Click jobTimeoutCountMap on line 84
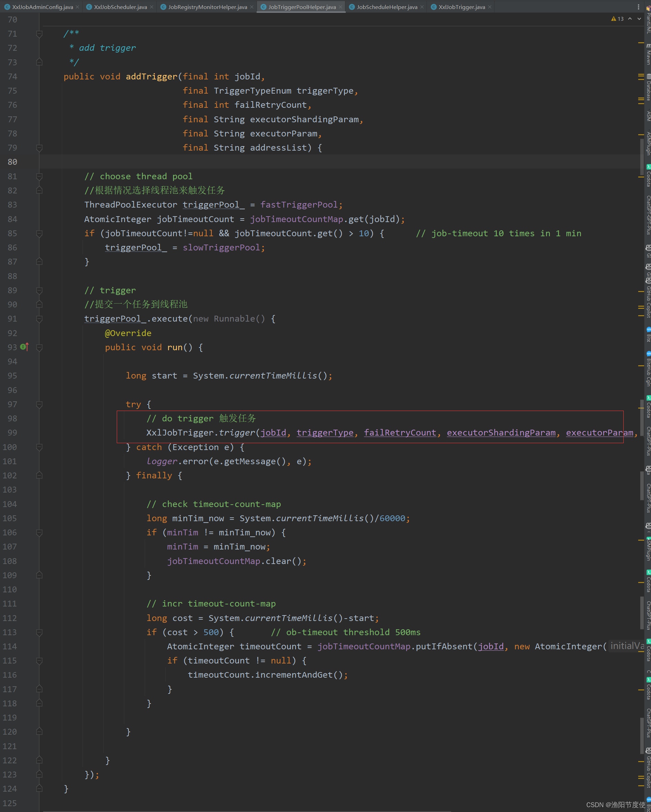The image size is (651, 812). [297, 219]
